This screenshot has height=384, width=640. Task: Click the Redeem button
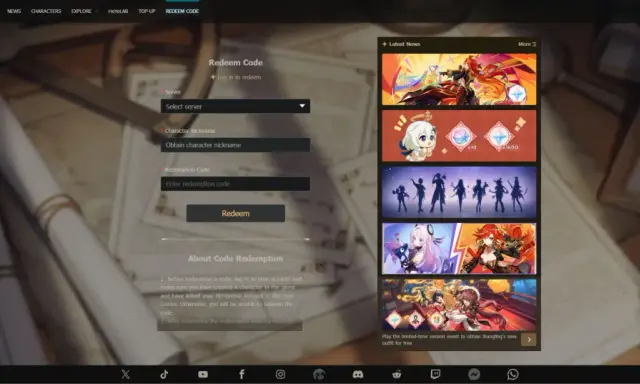tap(236, 213)
